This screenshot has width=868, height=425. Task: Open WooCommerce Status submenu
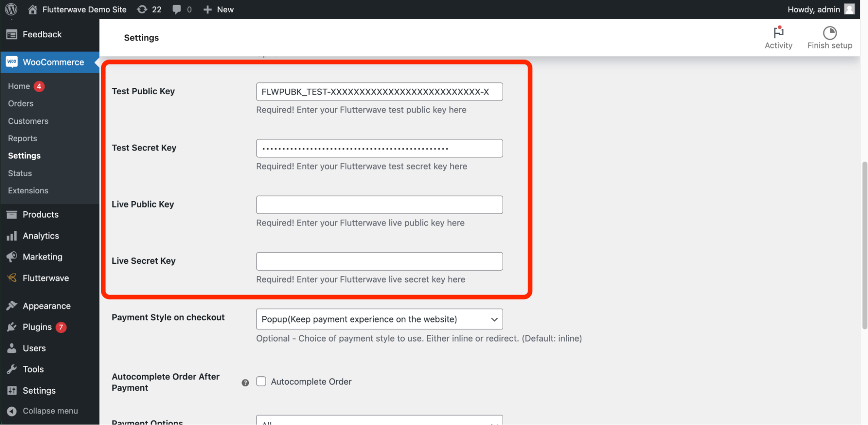(20, 173)
